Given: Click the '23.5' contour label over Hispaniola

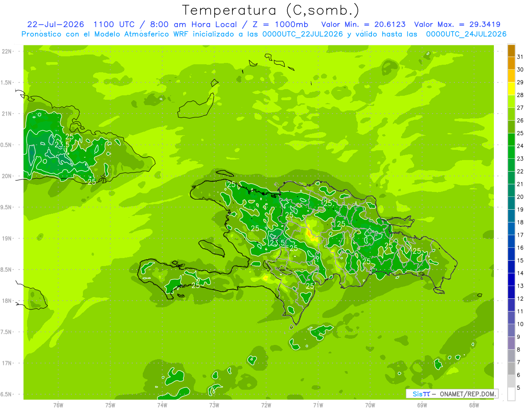Looking at the screenshot, I should point(277,243).
